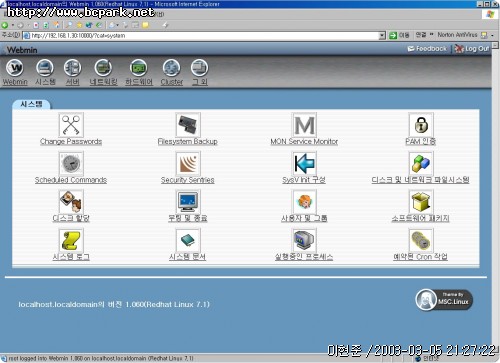Click the Cluster text label in navigation
This screenshot has height=363, width=500.
click(x=172, y=82)
